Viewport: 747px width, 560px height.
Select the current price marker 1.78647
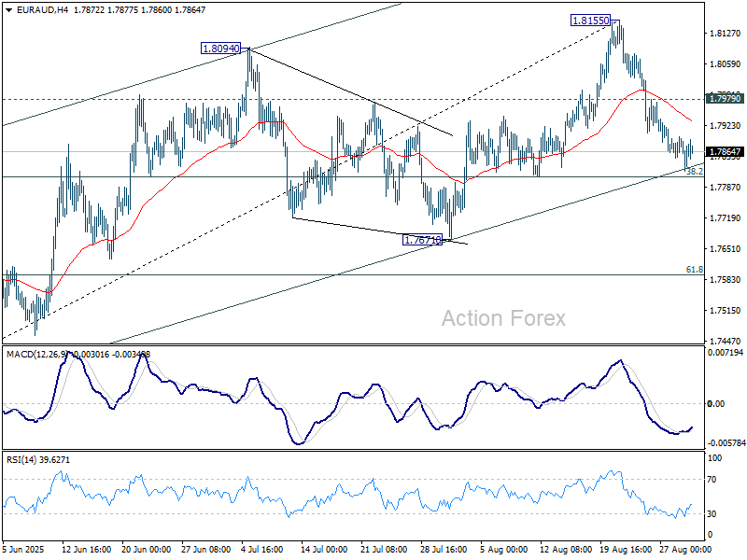(x=726, y=151)
